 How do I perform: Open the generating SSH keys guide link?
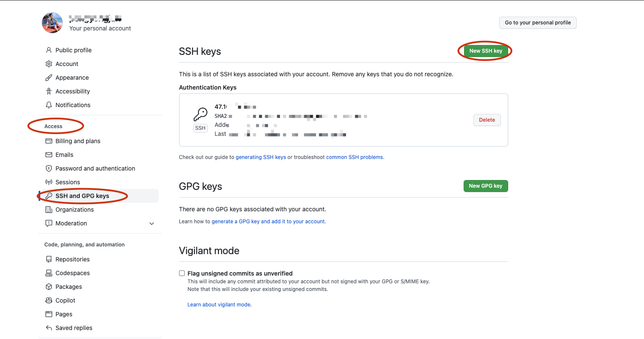coord(261,157)
